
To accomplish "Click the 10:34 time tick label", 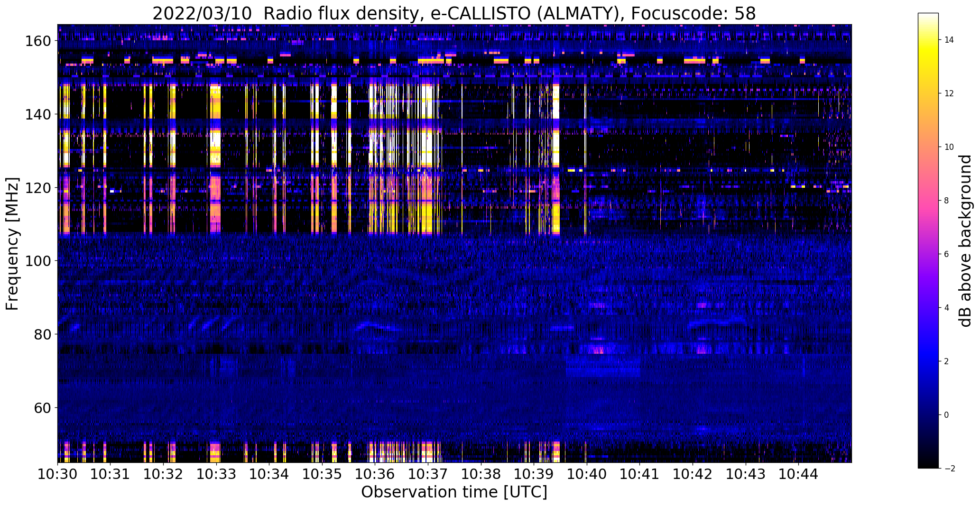I will (x=269, y=474).
